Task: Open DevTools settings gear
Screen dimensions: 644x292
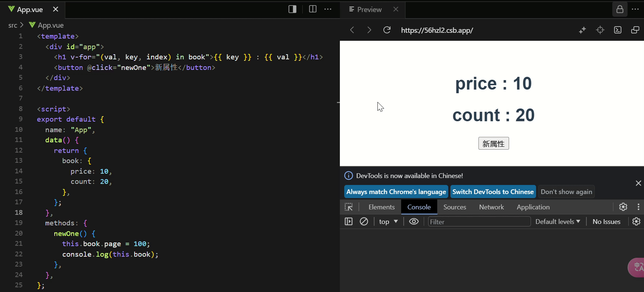Action: pyautogui.click(x=623, y=207)
